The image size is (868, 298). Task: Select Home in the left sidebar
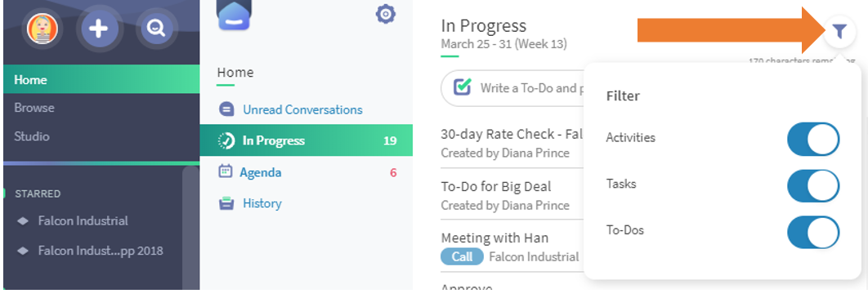coord(101,79)
